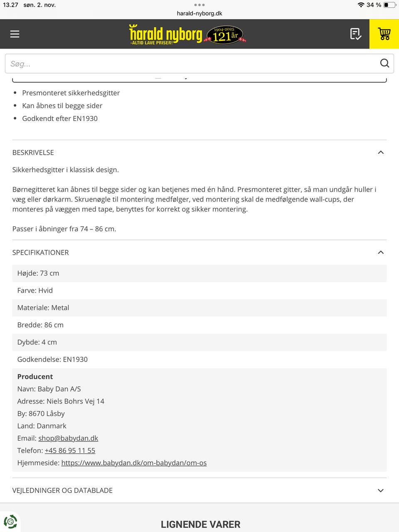Open the babydan.dk om-os website link

(134, 463)
